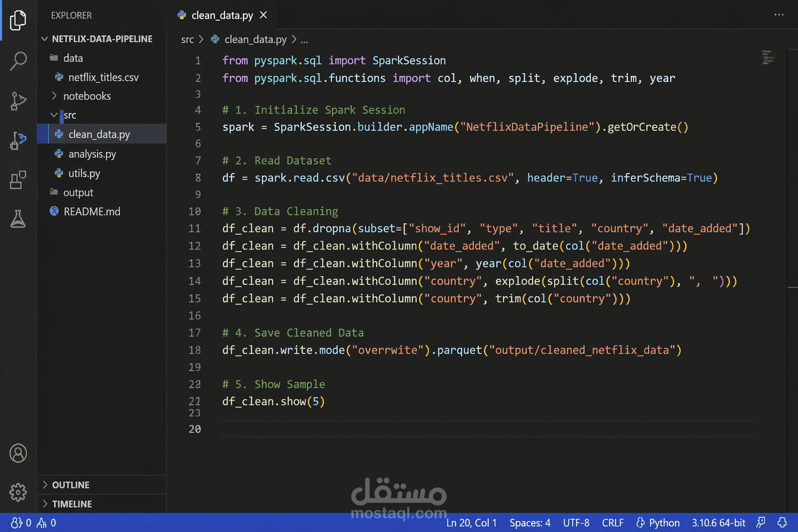This screenshot has height=532, width=798.
Task: Change indentation via Spaces: 4
Action: [x=530, y=523]
